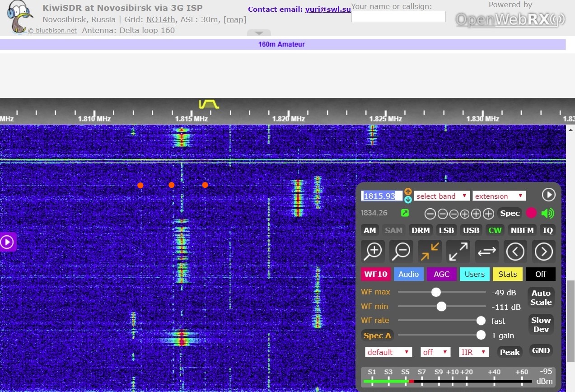Open the extension dropdown
Screen dimensions: 575x392
tap(499, 196)
